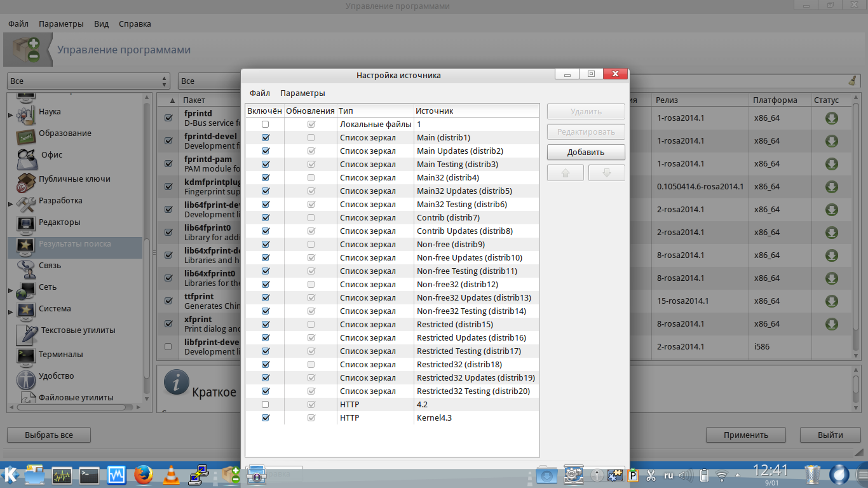Image resolution: width=868 pixels, height=488 pixels.
Task: Open Файл menu in the source settings dialog
Action: [259, 93]
